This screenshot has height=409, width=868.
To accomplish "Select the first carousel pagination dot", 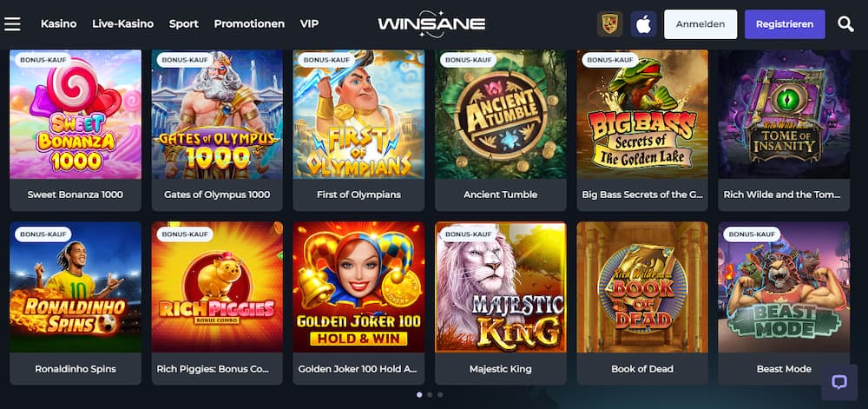I will pos(419,394).
